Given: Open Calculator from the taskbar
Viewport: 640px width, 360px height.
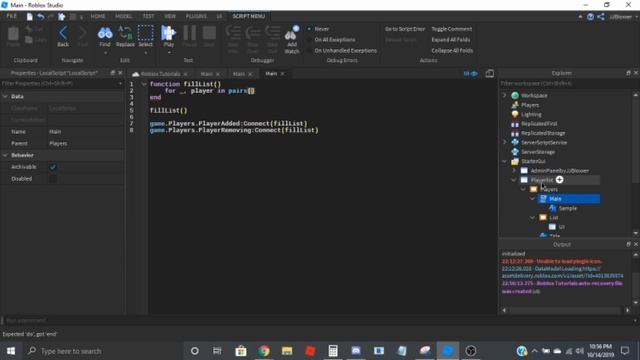Looking at the screenshot, I should pos(333,351).
